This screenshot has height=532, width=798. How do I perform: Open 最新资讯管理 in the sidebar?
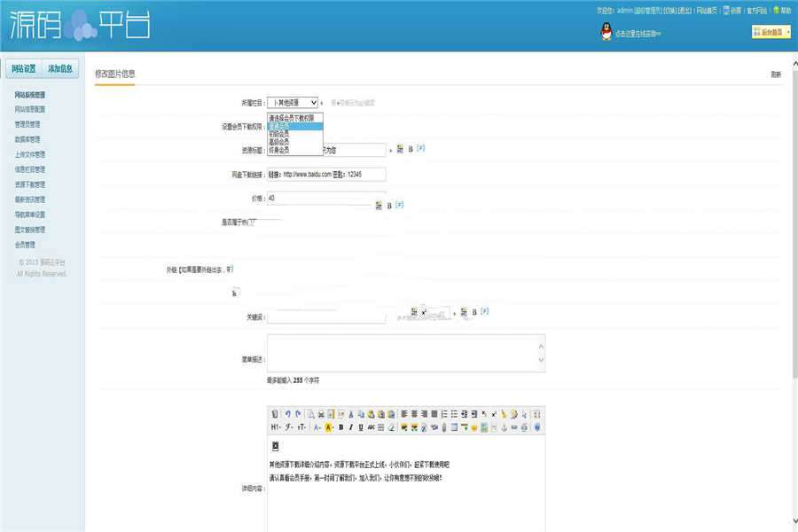pyautogui.click(x=29, y=199)
